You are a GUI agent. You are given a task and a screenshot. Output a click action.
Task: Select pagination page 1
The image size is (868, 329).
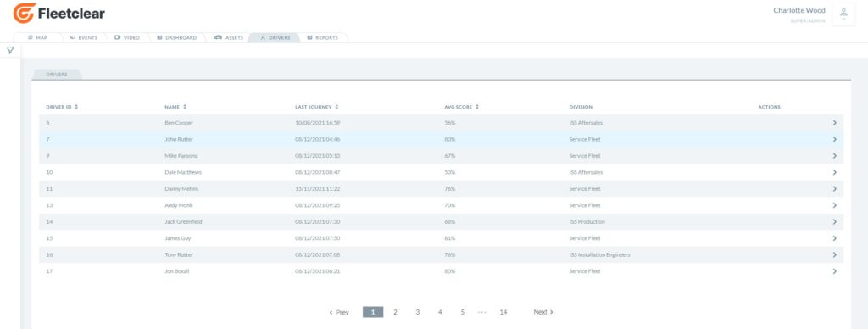[373, 312]
